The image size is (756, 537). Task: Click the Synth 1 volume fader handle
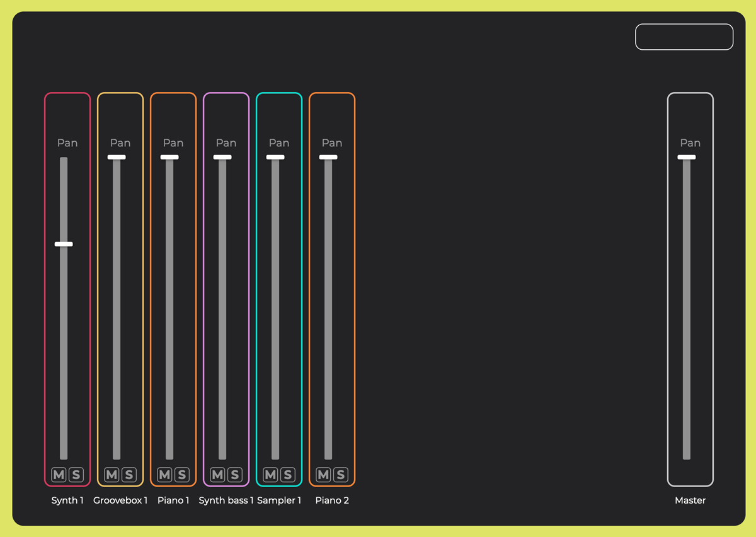pos(64,244)
